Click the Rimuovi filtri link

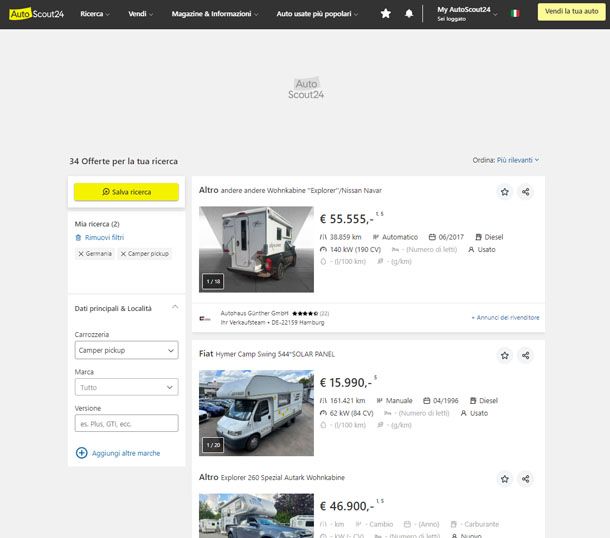pos(100,237)
